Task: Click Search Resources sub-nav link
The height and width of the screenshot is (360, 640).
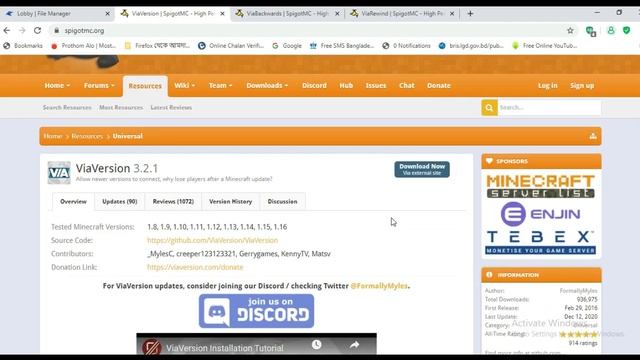Action: pos(67,107)
